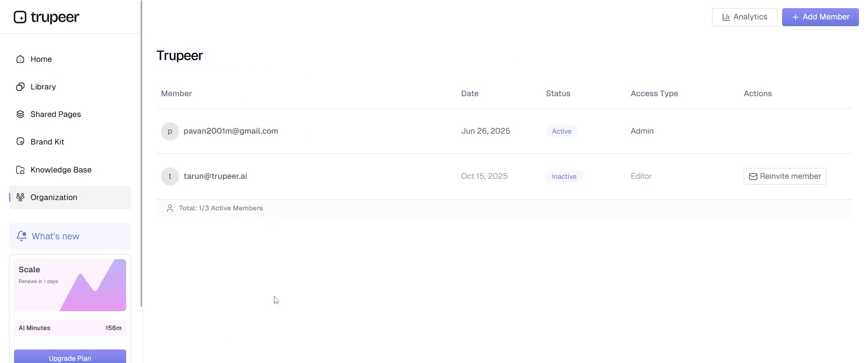Click the envelope icon on Reinvite member

tap(753, 177)
